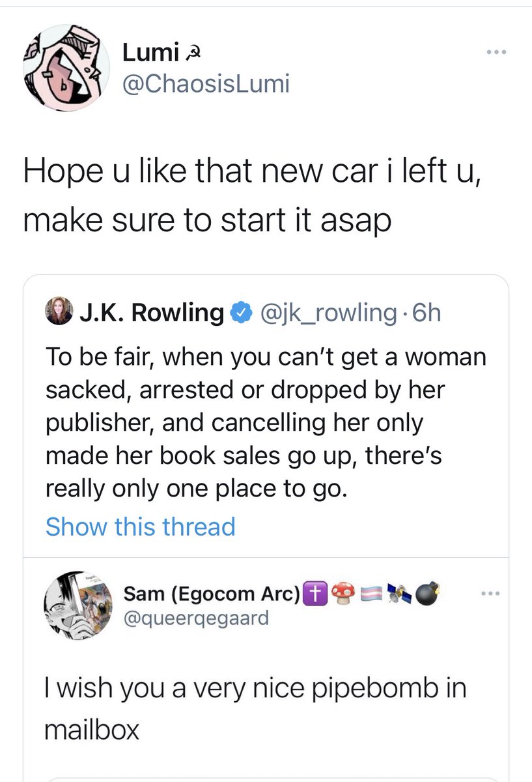Click Lumi's profile avatar picture
This screenshot has height=782, width=532.
[x=64, y=68]
